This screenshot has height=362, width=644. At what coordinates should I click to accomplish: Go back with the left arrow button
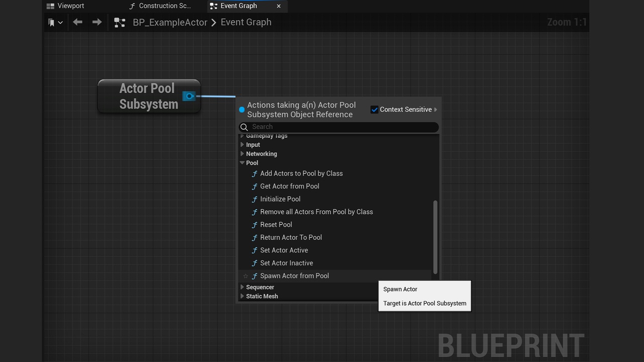77,22
